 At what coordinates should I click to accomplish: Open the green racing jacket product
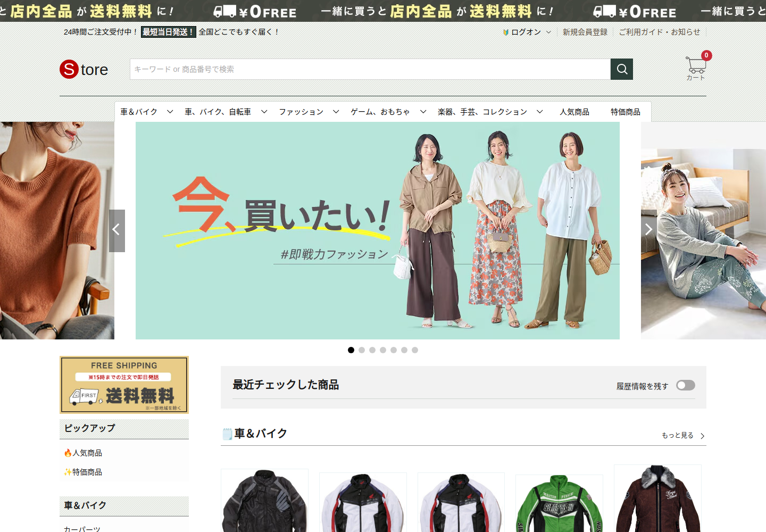point(559,503)
